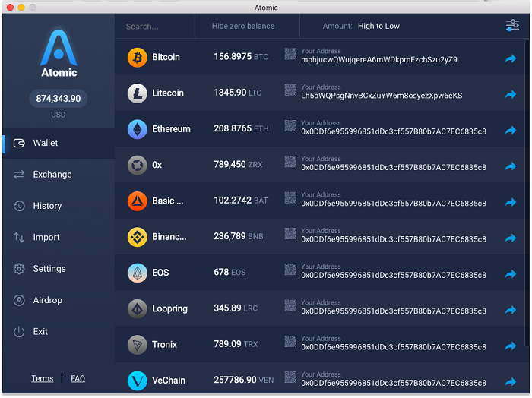532x398 pixels.
Task: Open the FAQ link
Action: [x=78, y=379]
